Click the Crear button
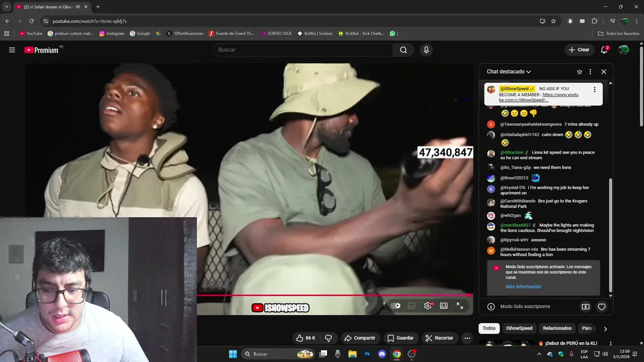 (579, 50)
